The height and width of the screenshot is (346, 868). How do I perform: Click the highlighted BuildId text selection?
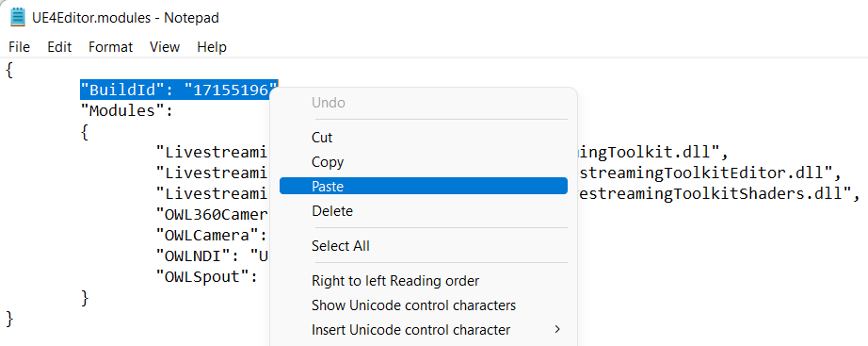coord(179,90)
